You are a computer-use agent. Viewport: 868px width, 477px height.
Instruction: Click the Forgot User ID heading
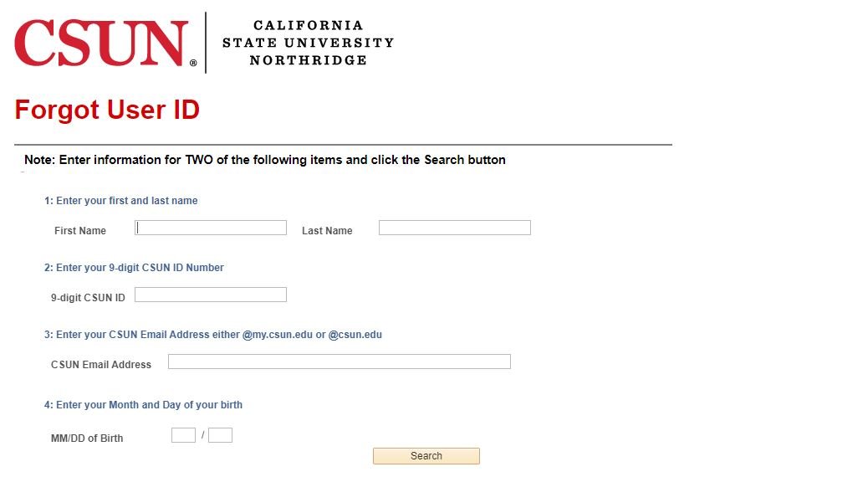point(107,110)
